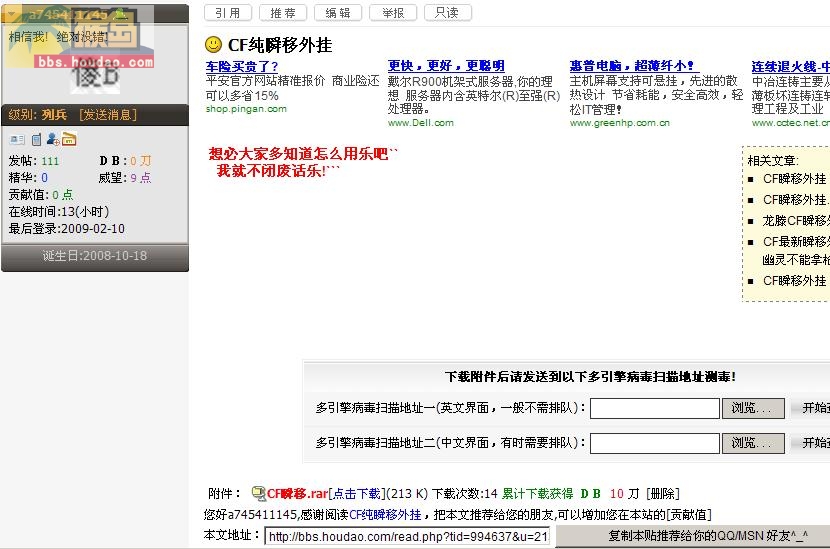This screenshot has height=549, width=830.
Task: Click 开始 start button for scan address two
Action: click(x=810, y=443)
